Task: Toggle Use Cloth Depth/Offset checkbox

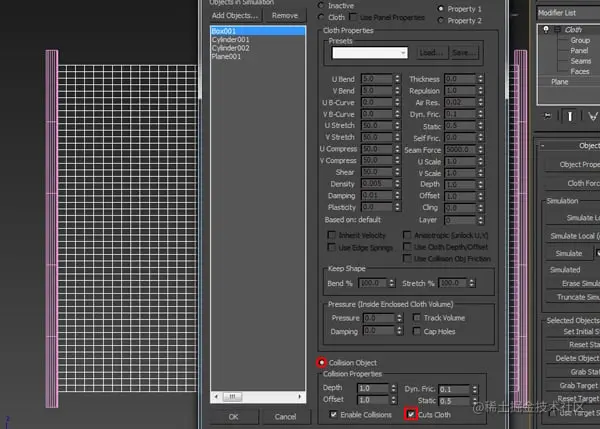Action: (407, 247)
